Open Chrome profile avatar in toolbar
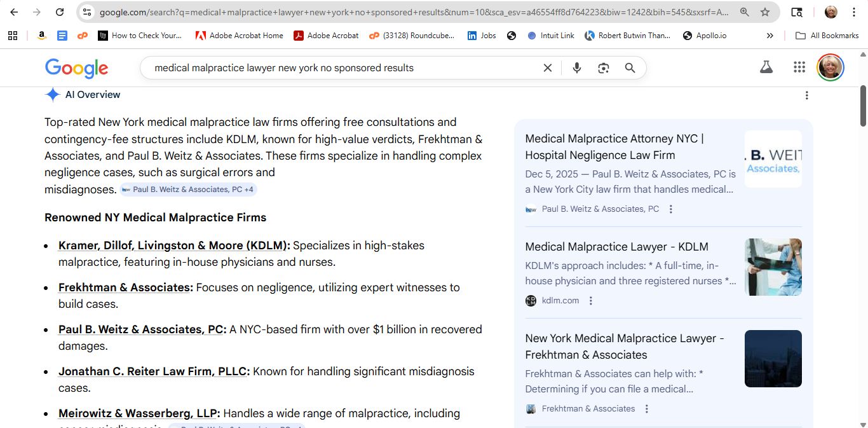 coord(831,12)
